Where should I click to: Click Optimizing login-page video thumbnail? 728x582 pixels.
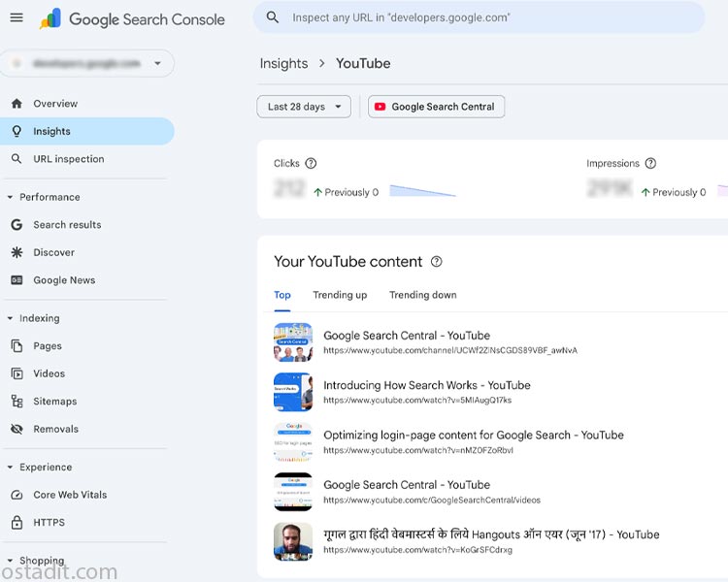[x=293, y=442]
